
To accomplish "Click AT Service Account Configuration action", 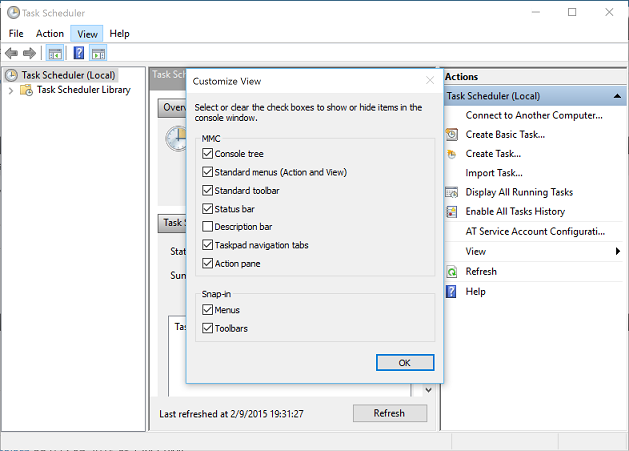I will pos(535,232).
